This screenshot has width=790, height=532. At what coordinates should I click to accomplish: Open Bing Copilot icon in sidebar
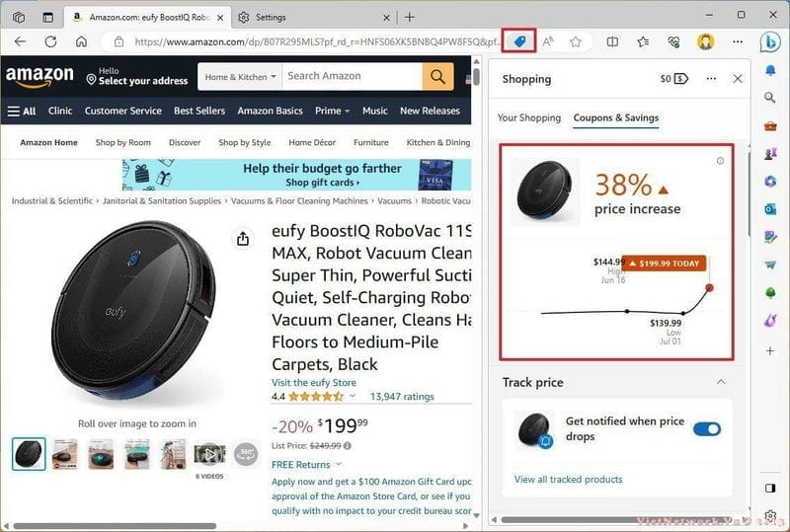coord(770,42)
